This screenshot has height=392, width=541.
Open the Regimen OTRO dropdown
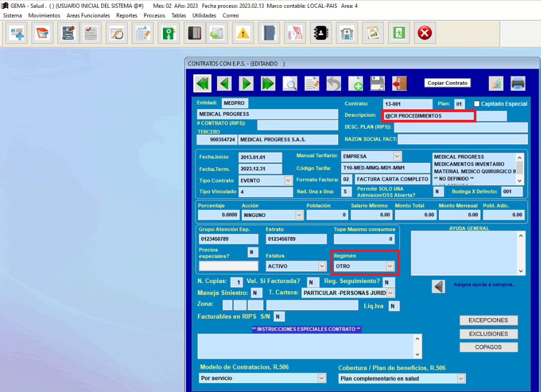coord(390,266)
